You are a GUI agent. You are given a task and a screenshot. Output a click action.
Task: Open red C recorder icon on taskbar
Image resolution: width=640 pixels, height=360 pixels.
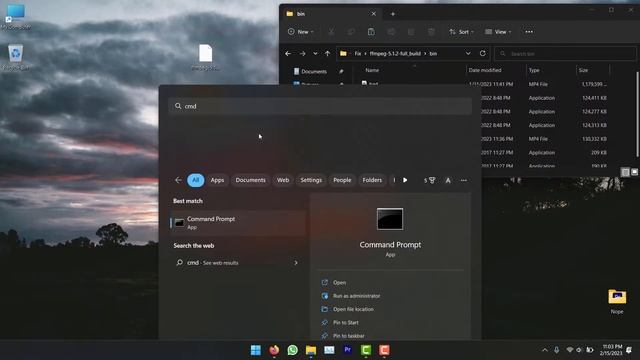(384, 350)
